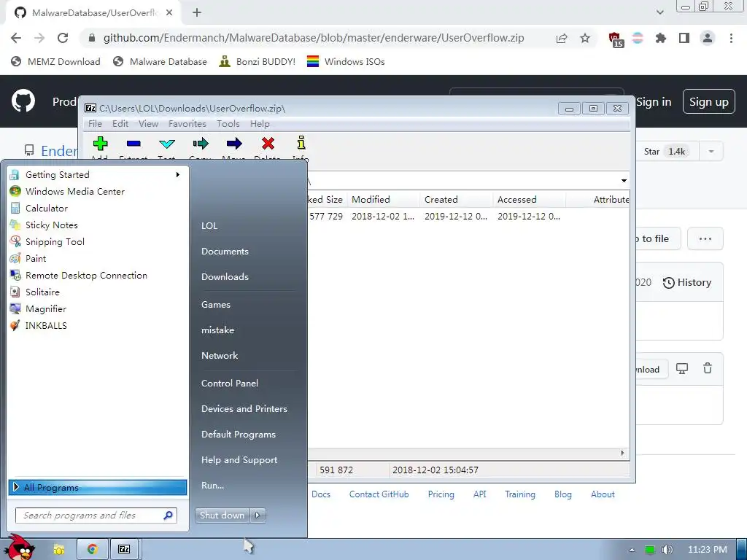Screen dimensions: 747x560
Task: Click the 7-Zip Move toolbar icon
Action: (x=234, y=144)
